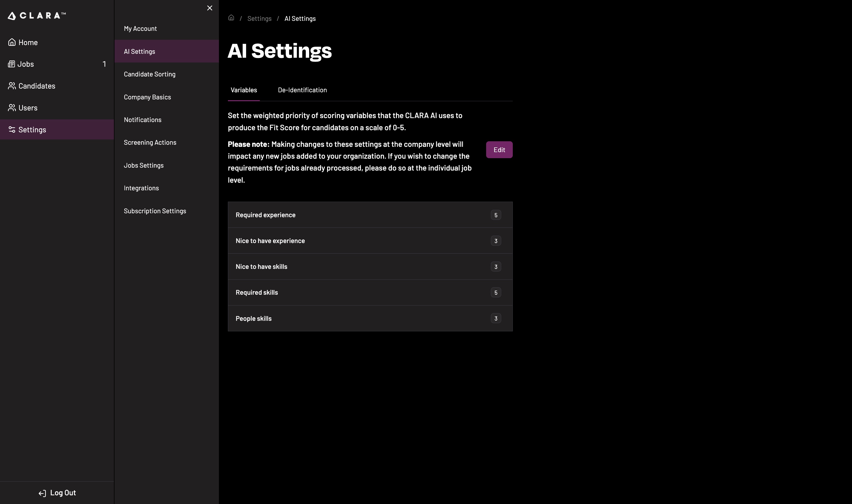Close the settings submenu panel
Viewport: 852px width, 504px height.
tap(210, 8)
